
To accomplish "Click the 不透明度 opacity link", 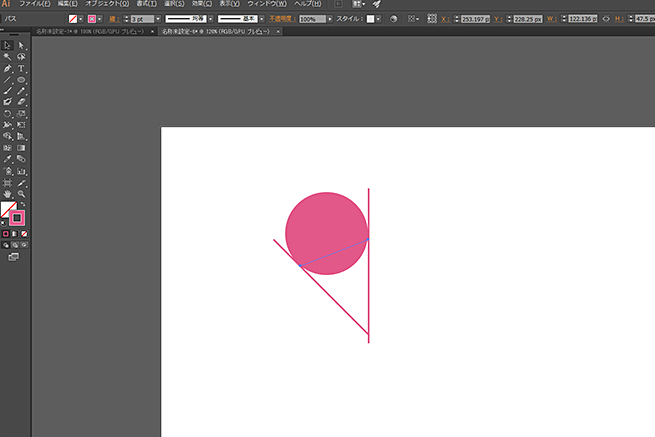I will [282, 19].
